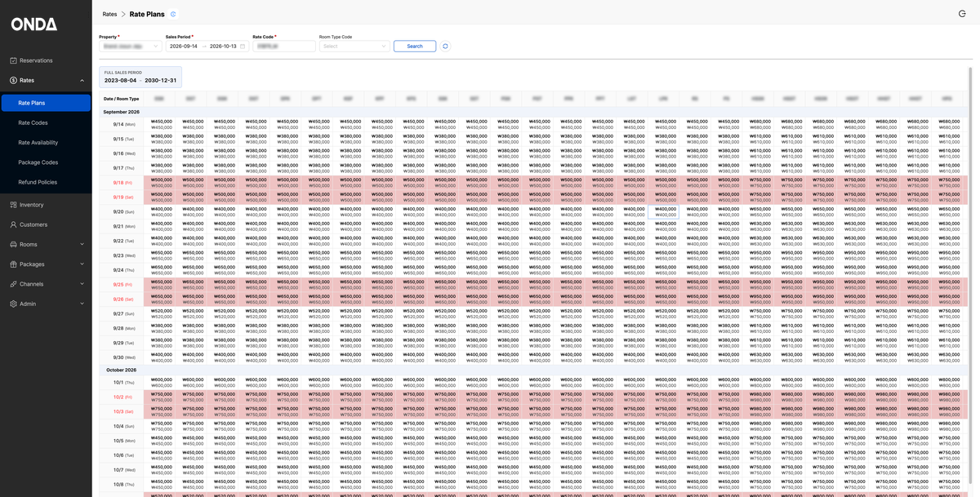Select the red 9/19 (Sat) date label
The height and width of the screenshot is (497, 980).
tap(124, 197)
